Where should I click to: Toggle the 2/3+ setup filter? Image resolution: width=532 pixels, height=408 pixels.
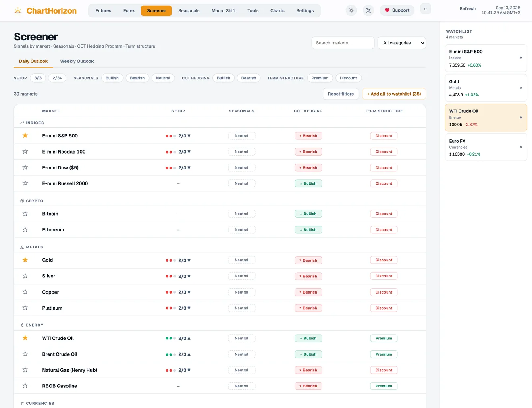pyautogui.click(x=57, y=78)
